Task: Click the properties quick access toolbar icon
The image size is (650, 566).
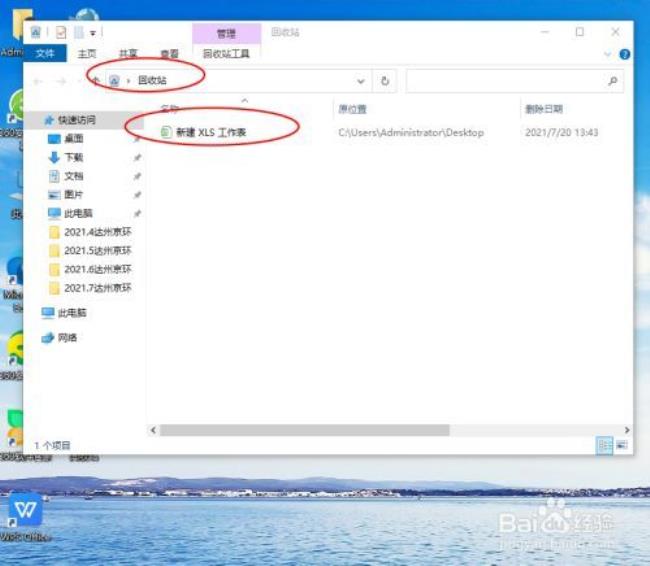Action: tap(61, 32)
